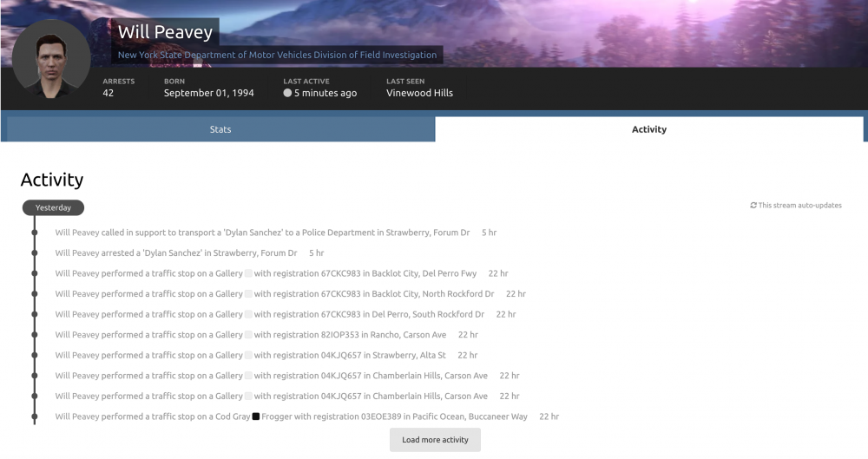Click timeline dot for the Dylan Sanchez arrest entry
The width and height of the screenshot is (868, 459).
[x=35, y=253]
